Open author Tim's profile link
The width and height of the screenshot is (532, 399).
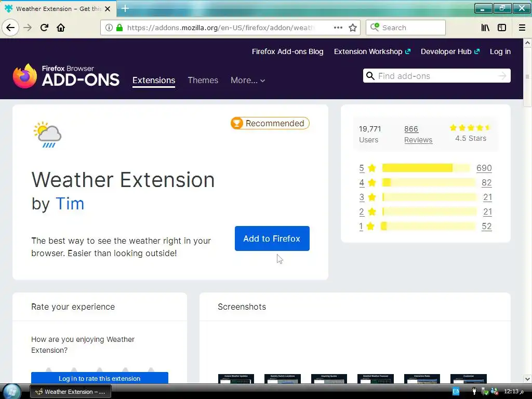[70, 204]
